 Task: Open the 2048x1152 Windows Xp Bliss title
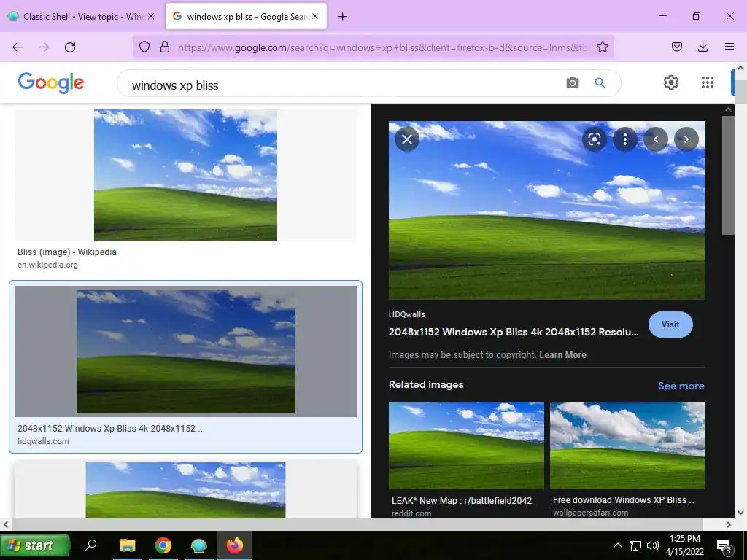point(514,332)
